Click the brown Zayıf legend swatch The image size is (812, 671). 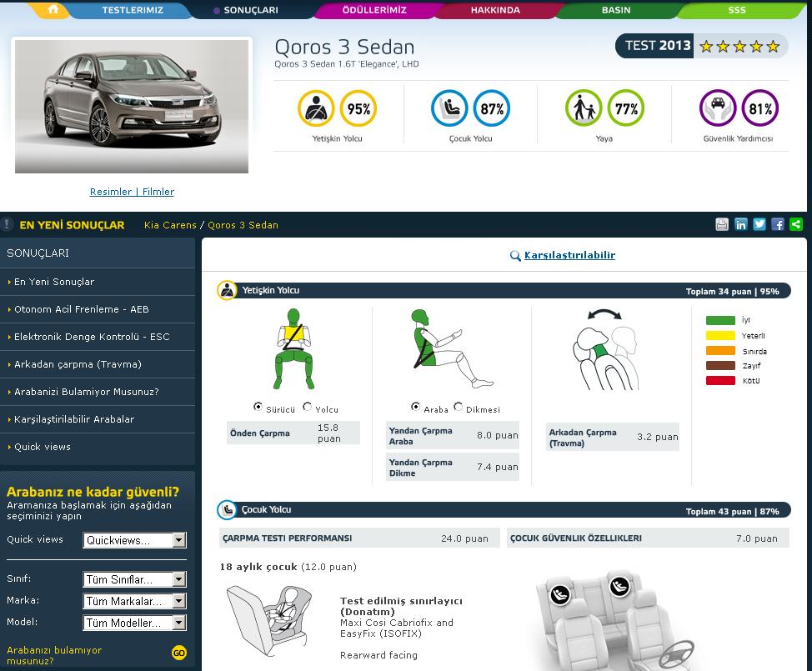(x=720, y=366)
